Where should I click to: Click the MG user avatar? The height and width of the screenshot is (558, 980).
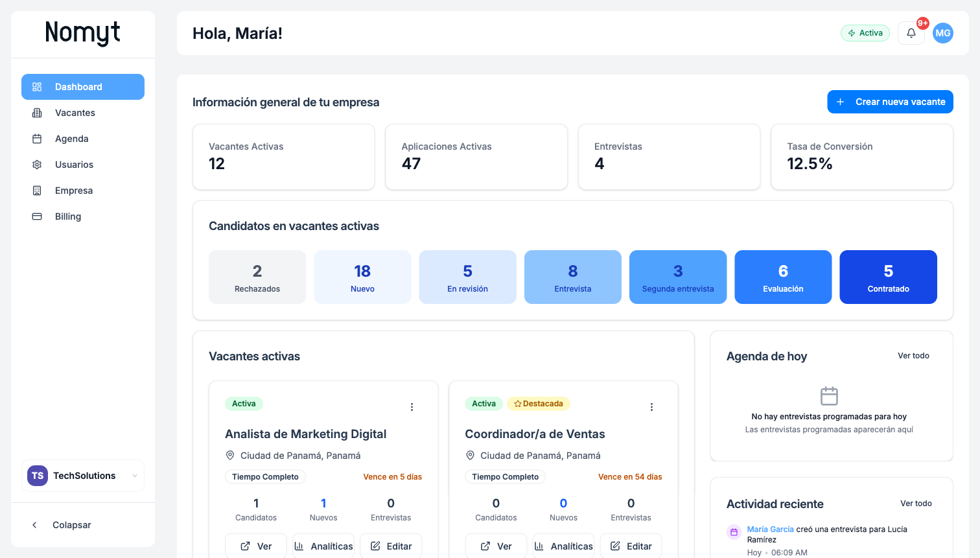942,33
